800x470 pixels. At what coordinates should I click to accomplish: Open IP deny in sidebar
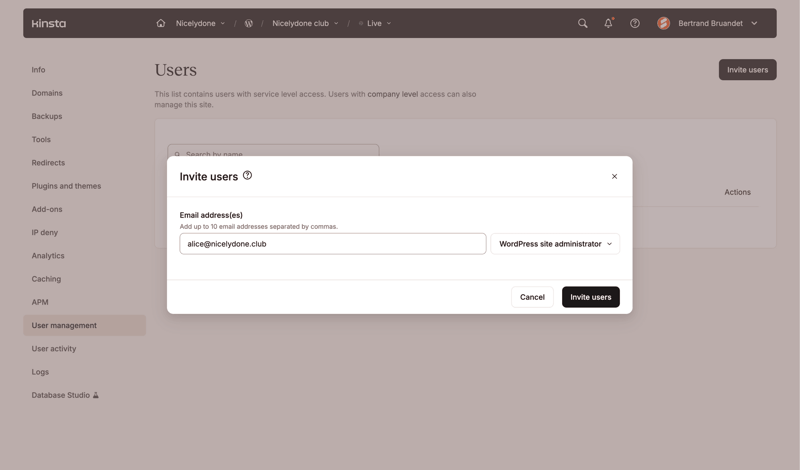coord(45,232)
